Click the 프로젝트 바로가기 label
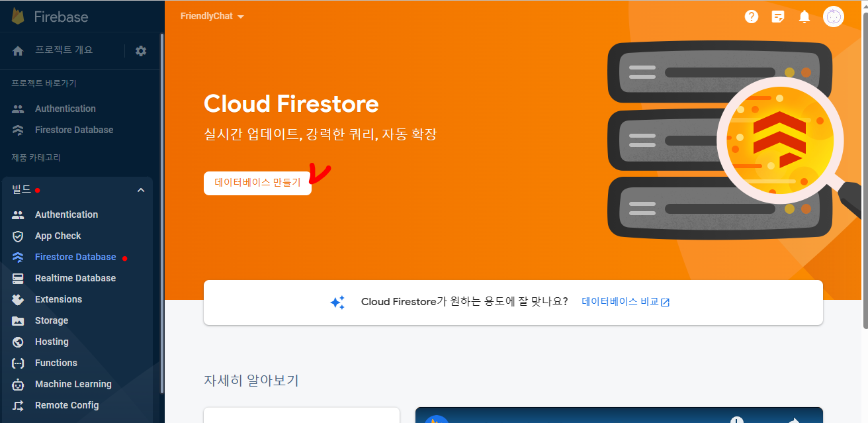Screen dimensions: 868x423 44,83
